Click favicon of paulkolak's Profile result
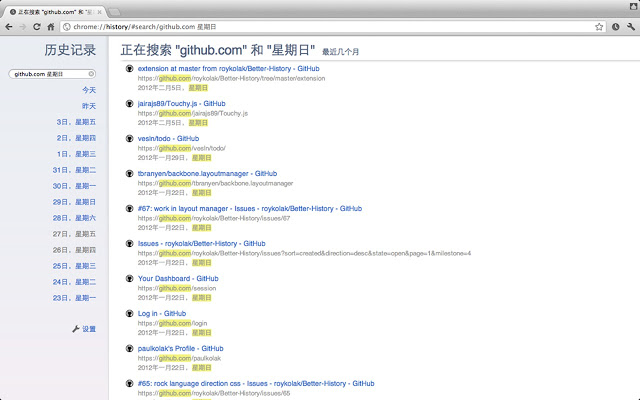The width and height of the screenshot is (640, 400). click(x=129, y=349)
